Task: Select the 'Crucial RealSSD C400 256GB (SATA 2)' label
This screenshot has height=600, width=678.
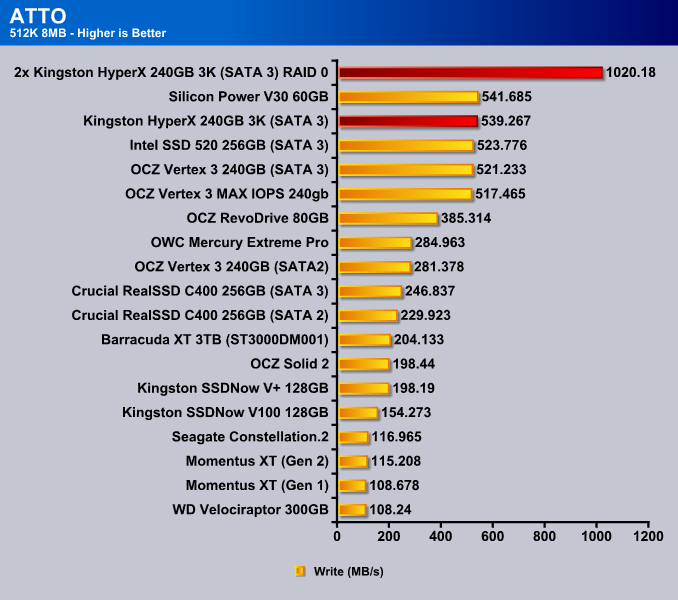Action: tap(200, 315)
